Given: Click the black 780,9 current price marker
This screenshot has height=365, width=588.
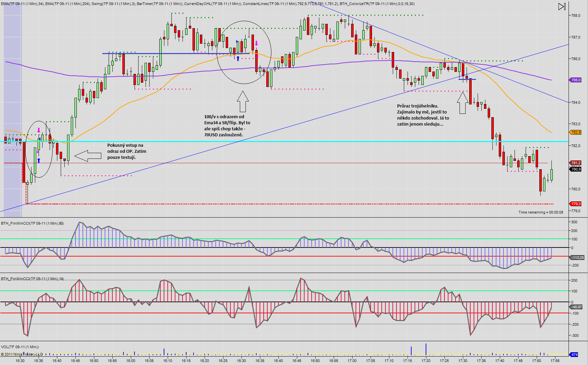Looking at the screenshot, I should pos(576,169).
